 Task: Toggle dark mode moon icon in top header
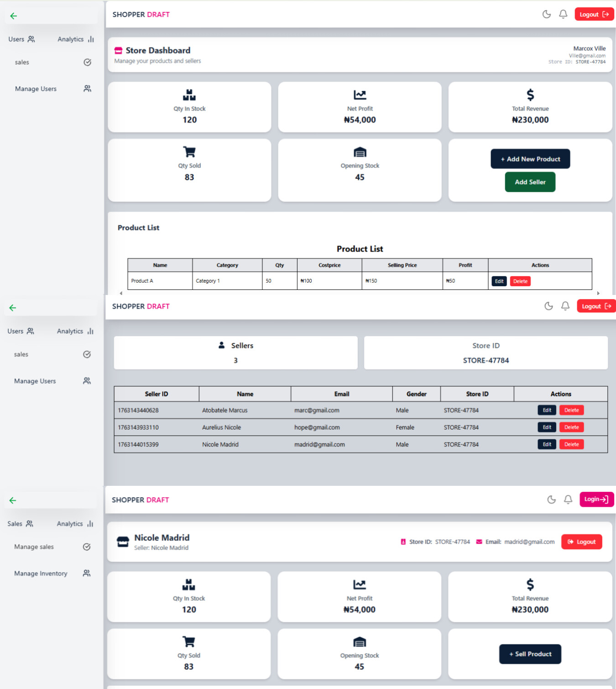pos(546,14)
